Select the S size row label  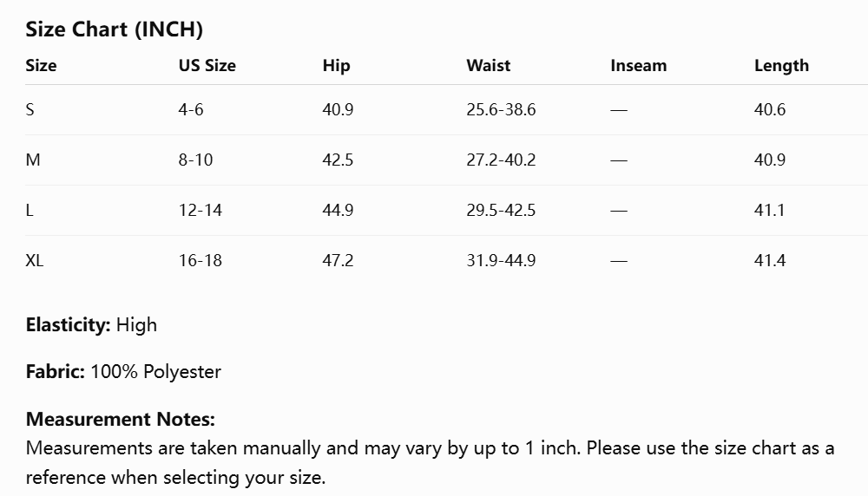30,109
